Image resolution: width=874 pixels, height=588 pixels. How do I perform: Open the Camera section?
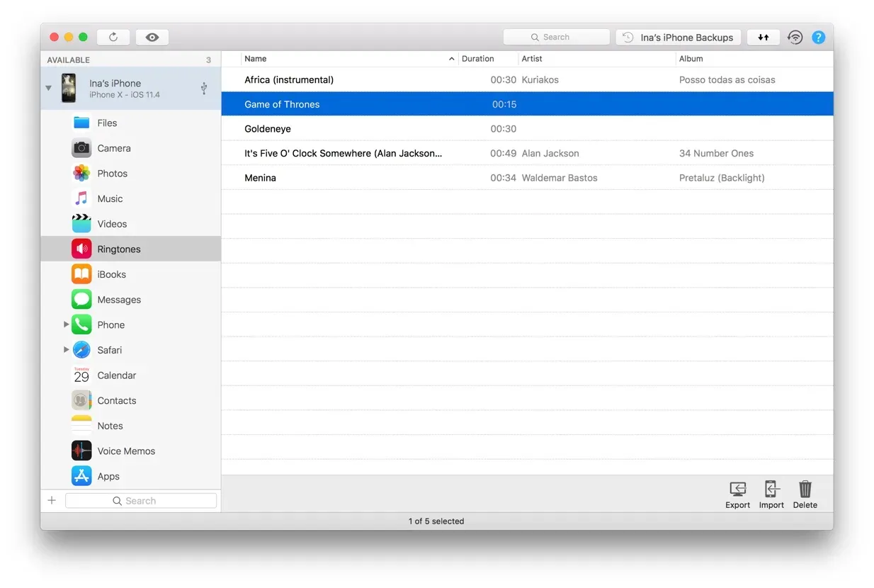pyautogui.click(x=114, y=148)
